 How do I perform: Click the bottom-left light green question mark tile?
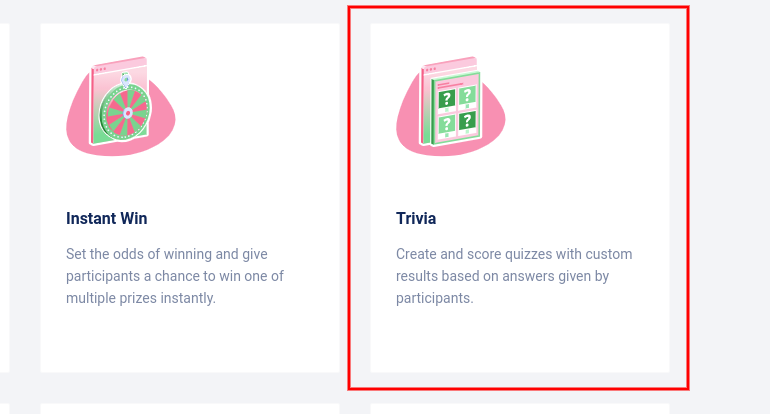tap(447, 123)
